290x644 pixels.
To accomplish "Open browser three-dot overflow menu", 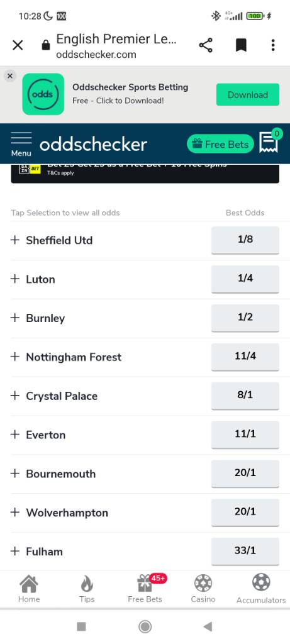I will pos(273,45).
